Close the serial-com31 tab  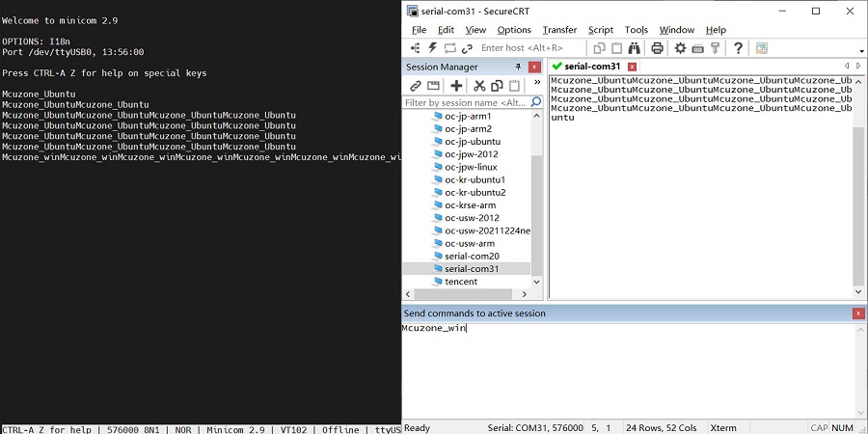(x=632, y=67)
